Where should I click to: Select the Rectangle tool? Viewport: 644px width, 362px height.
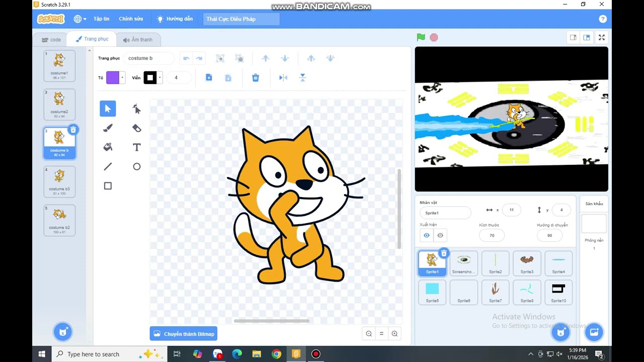pos(108,186)
